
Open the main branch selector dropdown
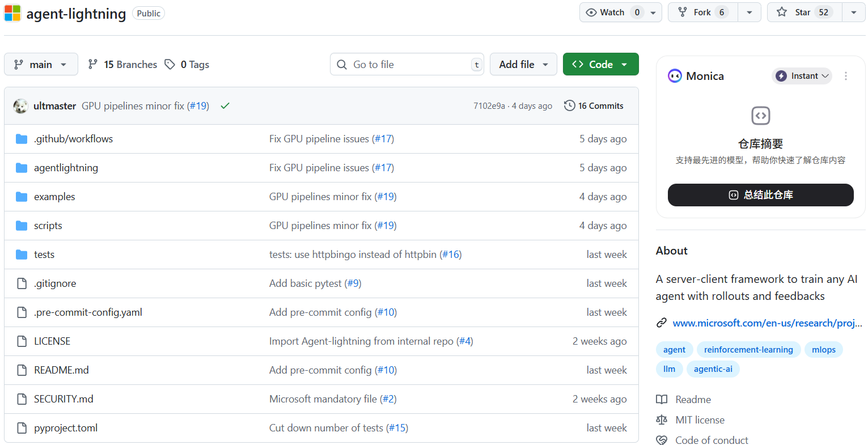(x=41, y=65)
